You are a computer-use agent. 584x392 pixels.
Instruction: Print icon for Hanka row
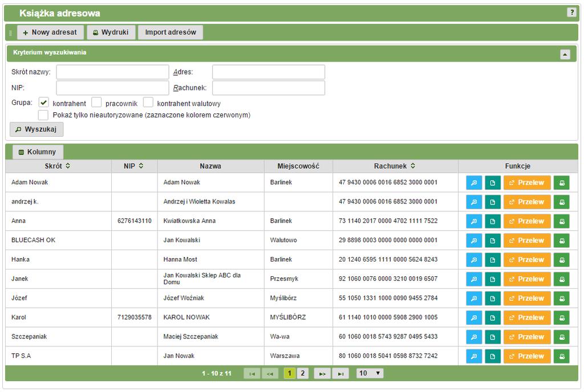click(562, 260)
